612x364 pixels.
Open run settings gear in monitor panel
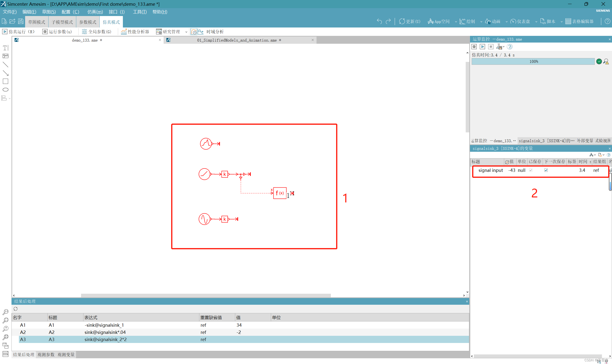pos(474,47)
